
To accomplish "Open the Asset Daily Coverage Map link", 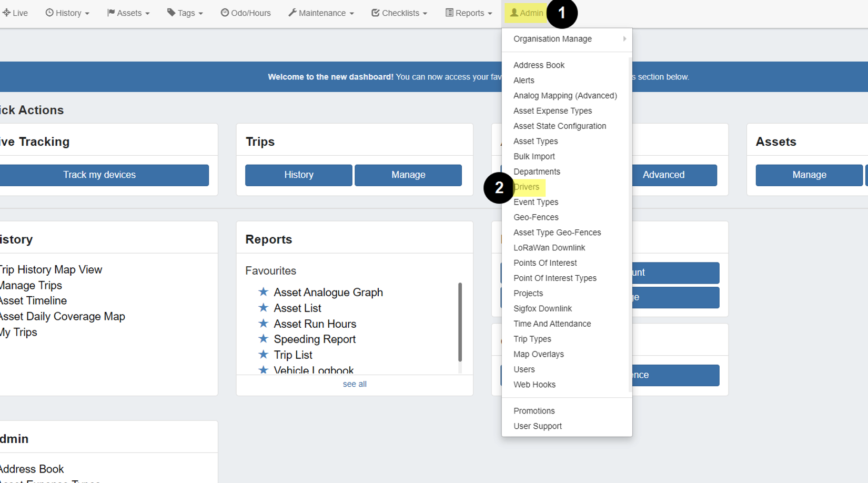I will tap(63, 317).
